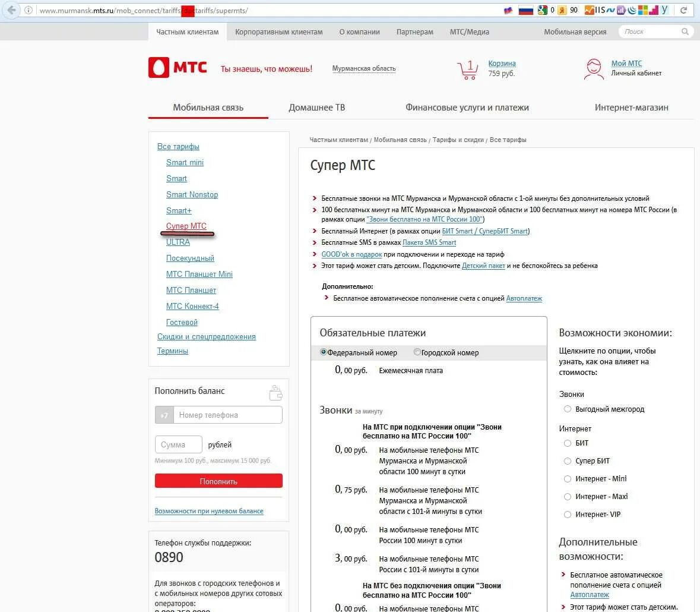Open the Пакета SMS Smart link
Screen dimensions: 700x612
point(429,242)
